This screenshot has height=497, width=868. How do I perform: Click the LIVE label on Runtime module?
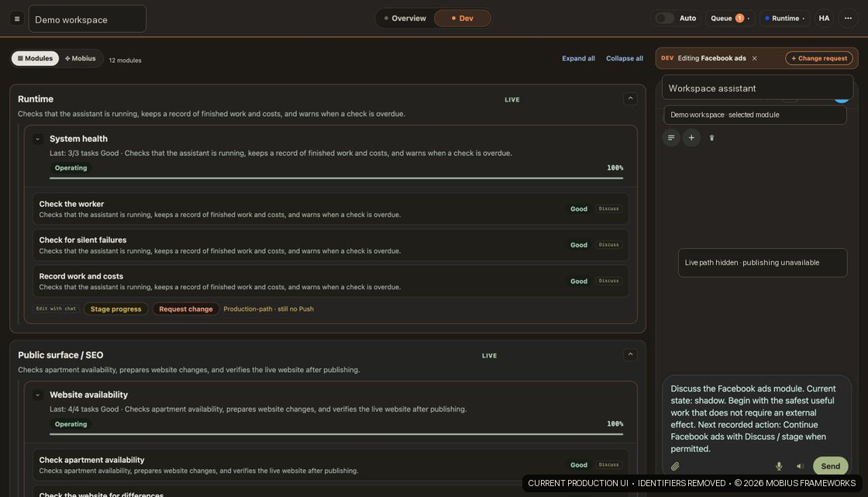point(512,100)
